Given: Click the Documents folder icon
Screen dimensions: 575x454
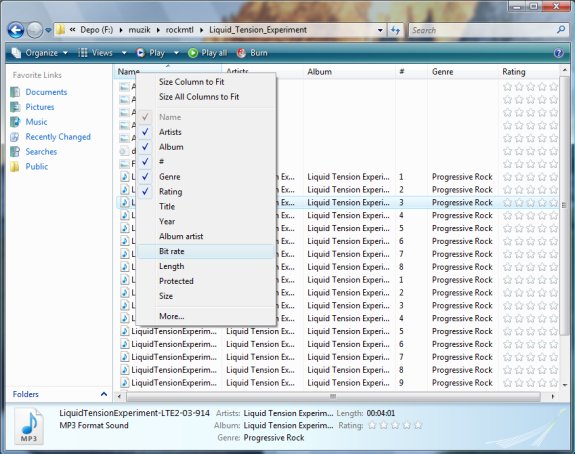Looking at the screenshot, I should [x=15, y=92].
